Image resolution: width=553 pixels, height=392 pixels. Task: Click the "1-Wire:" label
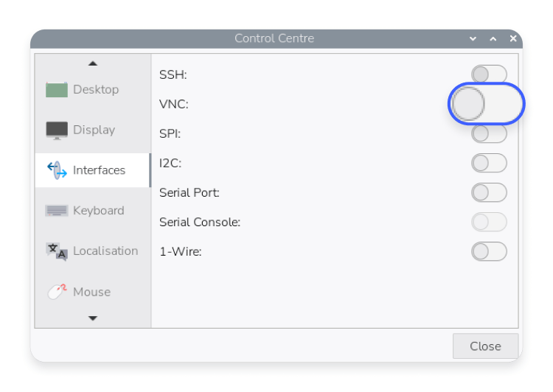click(181, 252)
